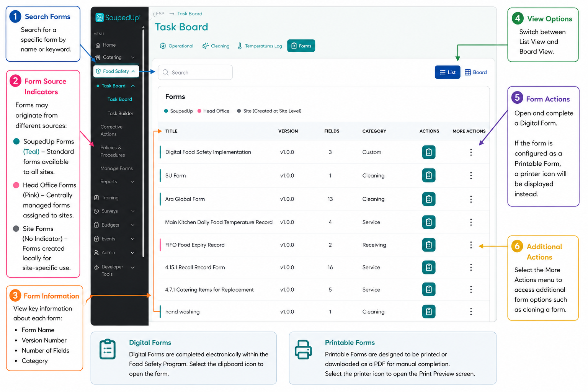588x392 pixels.
Task: Open More Actions for 4.15.1 Recall Record Form
Action: click(x=471, y=267)
